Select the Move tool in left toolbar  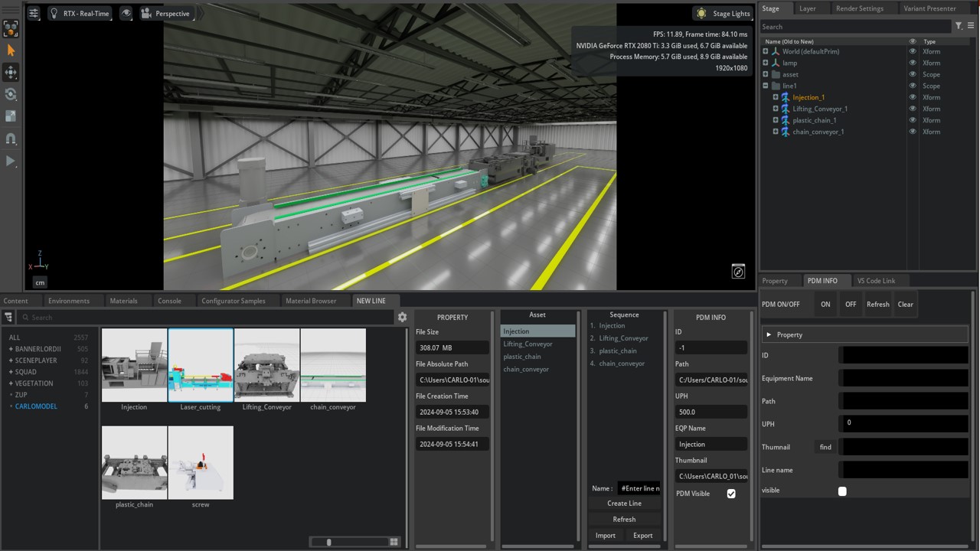11,73
